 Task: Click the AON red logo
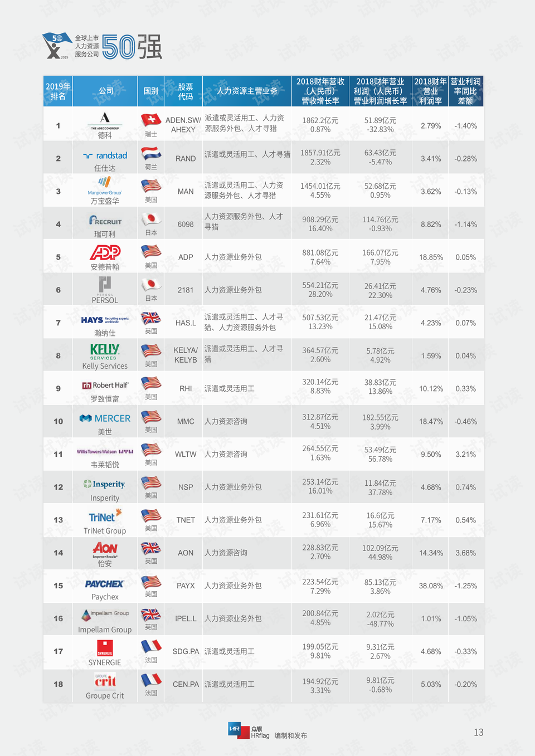tap(105, 550)
